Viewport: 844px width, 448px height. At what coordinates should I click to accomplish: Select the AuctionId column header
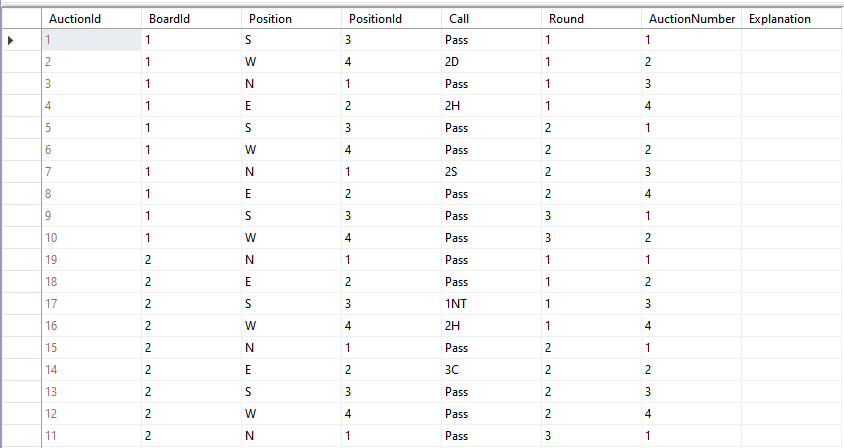(92, 19)
